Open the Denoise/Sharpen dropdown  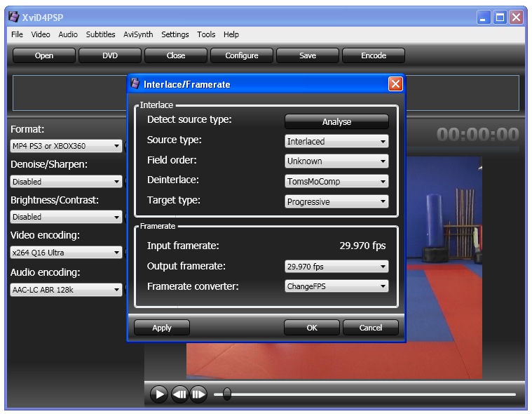[x=66, y=182]
